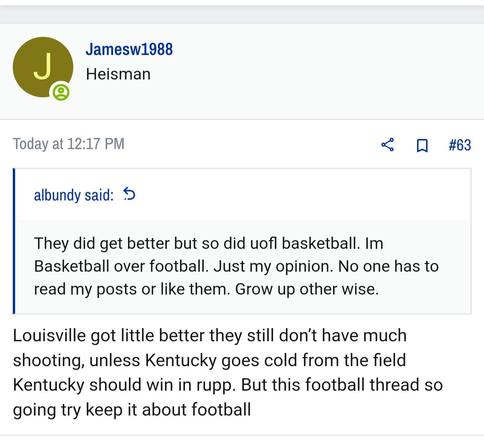Click the grey divider strip above the post

tap(242, 15)
